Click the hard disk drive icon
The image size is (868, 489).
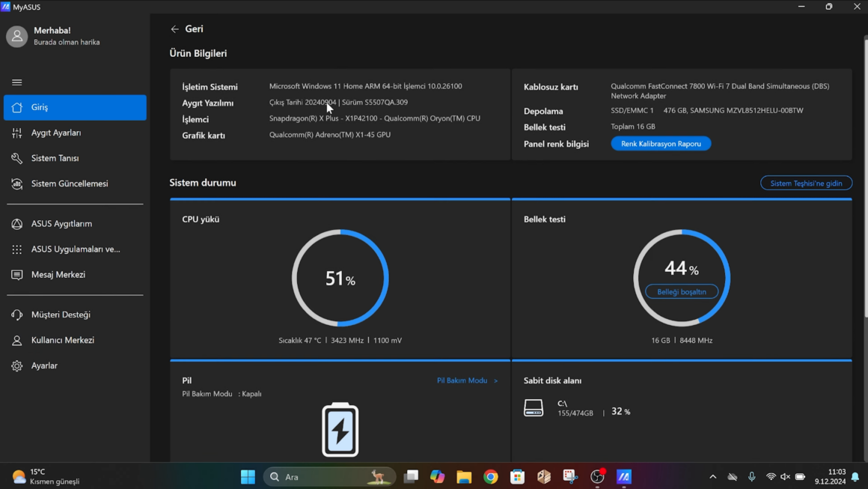[x=534, y=408]
